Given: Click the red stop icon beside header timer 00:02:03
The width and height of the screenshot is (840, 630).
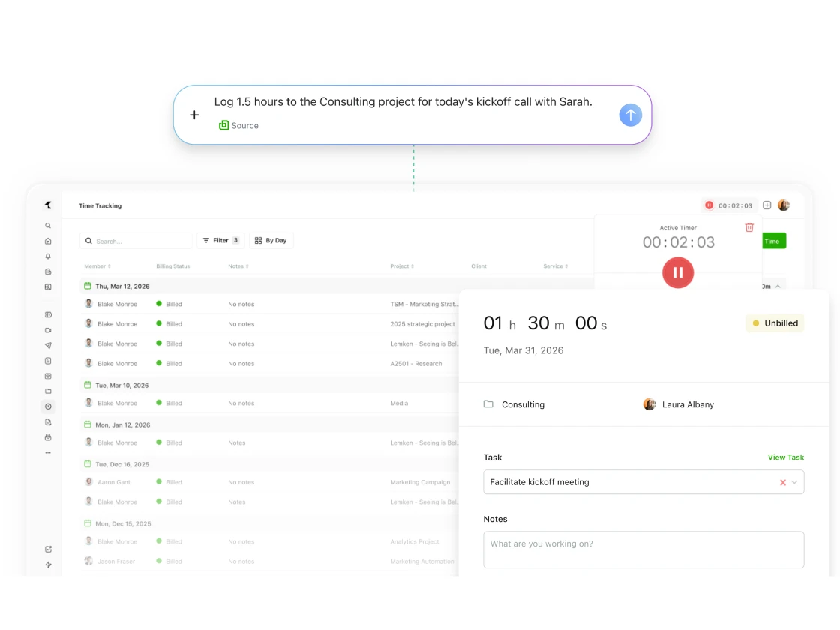Looking at the screenshot, I should coord(709,205).
